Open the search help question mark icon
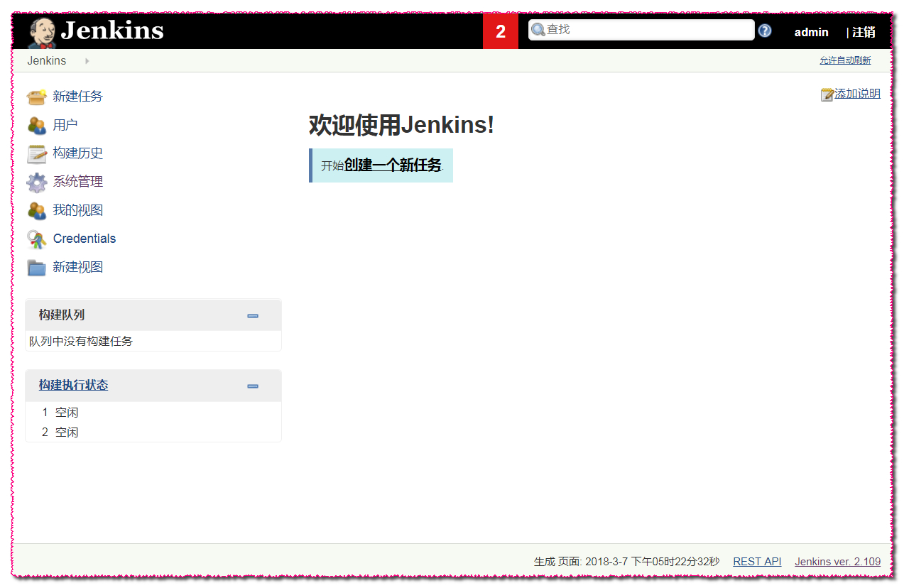This screenshot has width=904, height=588. [x=765, y=31]
